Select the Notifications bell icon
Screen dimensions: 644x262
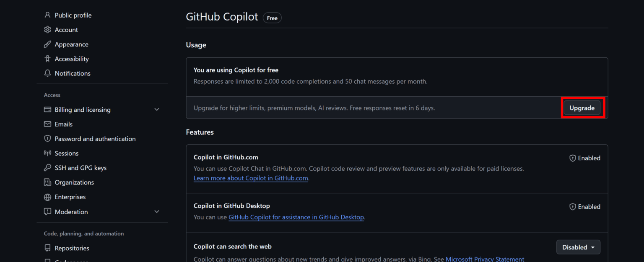[x=47, y=73]
